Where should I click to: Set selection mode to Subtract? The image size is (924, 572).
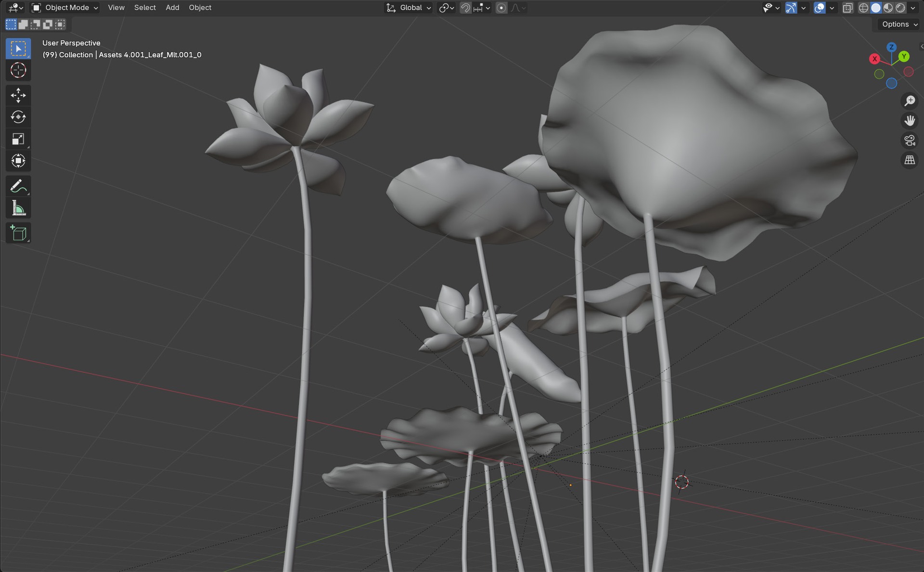36,24
